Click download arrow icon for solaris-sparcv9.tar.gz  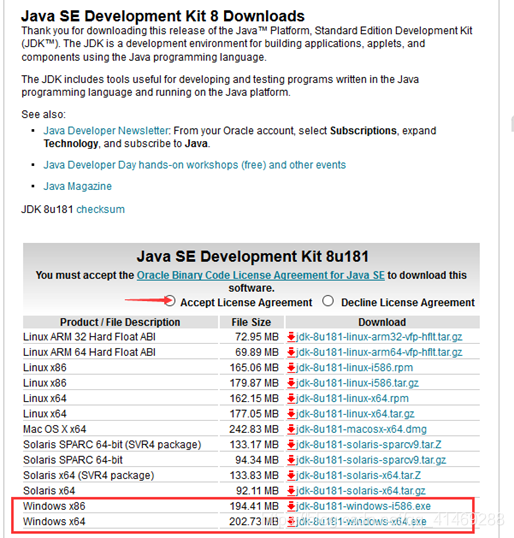coord(291,460)
